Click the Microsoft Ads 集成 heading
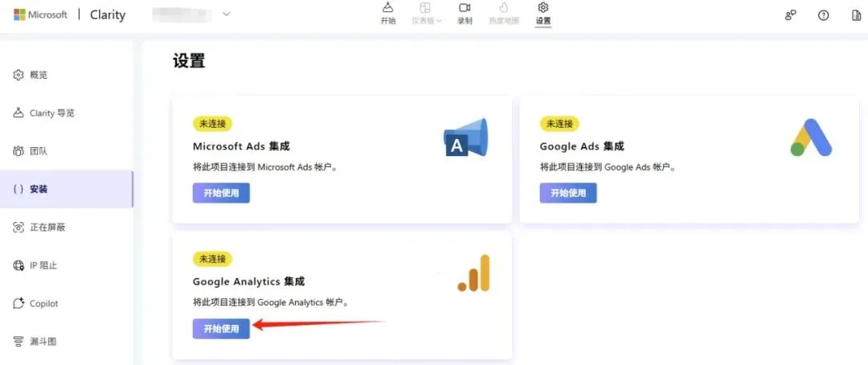This screenshot has width=868, height=365. pos(241,147)
